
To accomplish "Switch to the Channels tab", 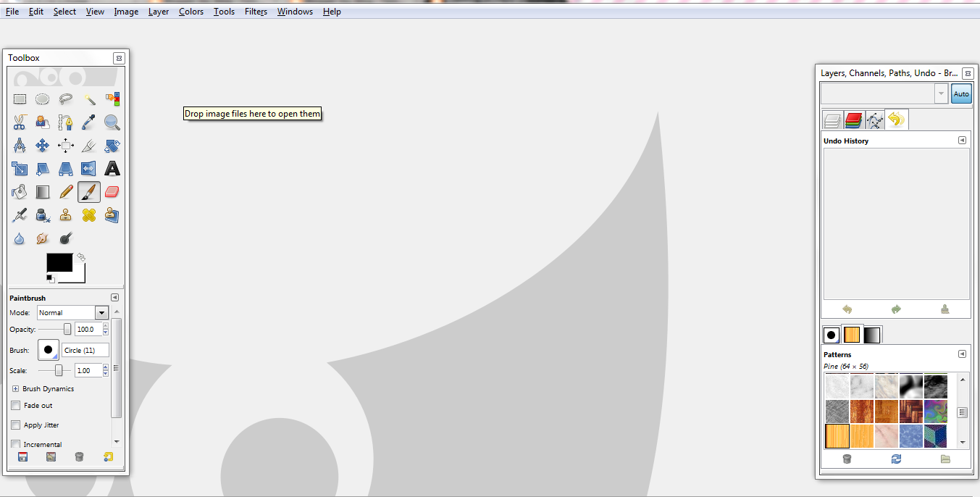I will [x=853, y=120].
